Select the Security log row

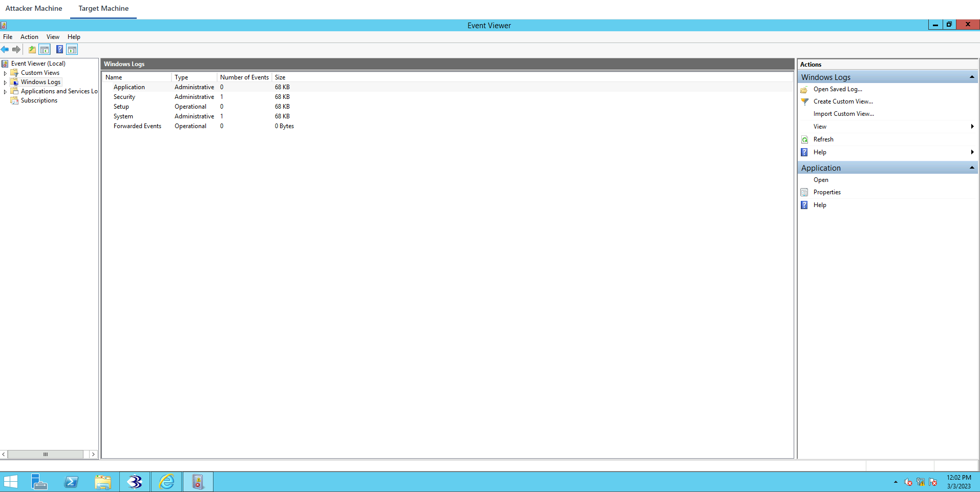pyautogui.click(x=447, y=97)
